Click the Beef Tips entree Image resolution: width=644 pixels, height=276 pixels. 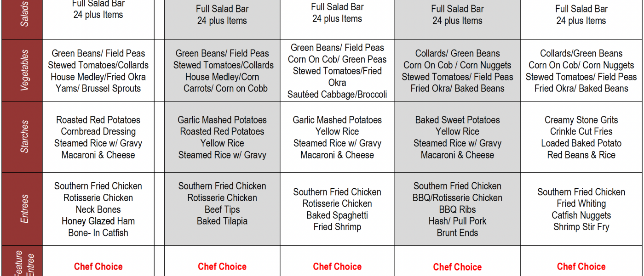click(x=222, y=209)
